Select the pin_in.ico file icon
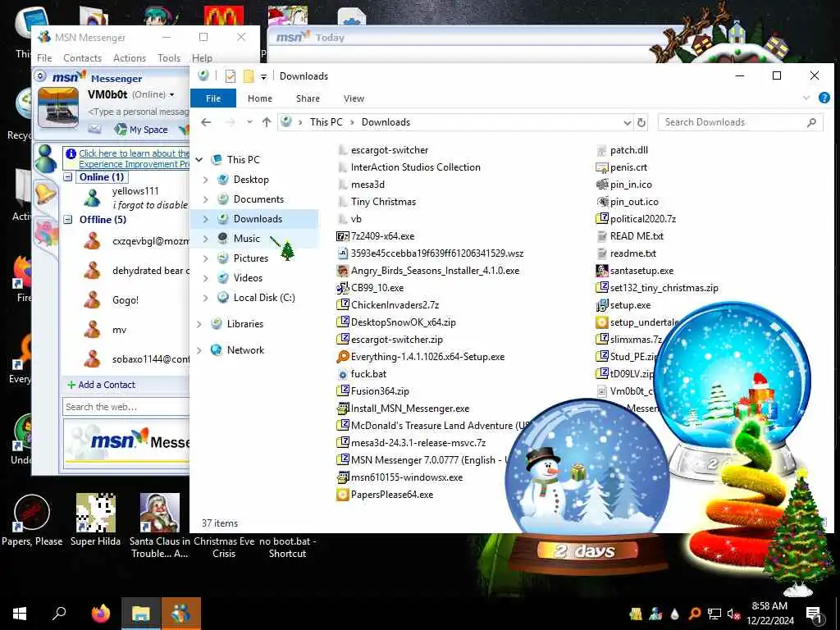 [x=601, y=185]
